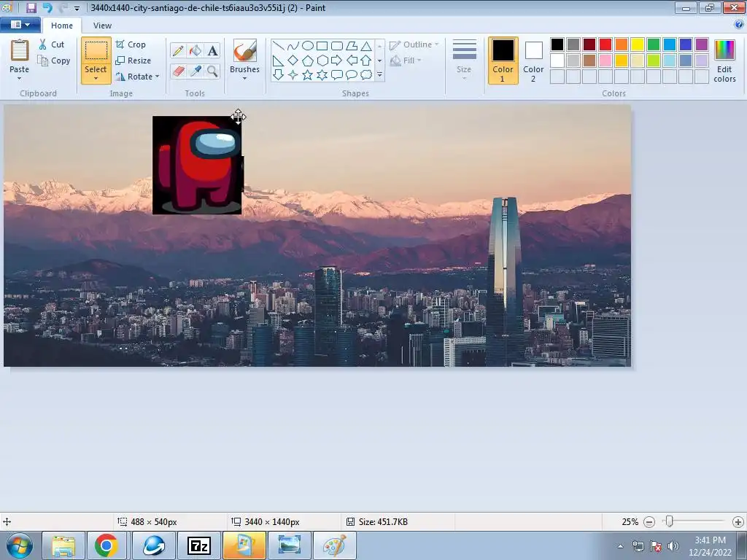Click the zoom in plus button
Viewport: 747px width, 560px height.
click(x=738, y=522)
